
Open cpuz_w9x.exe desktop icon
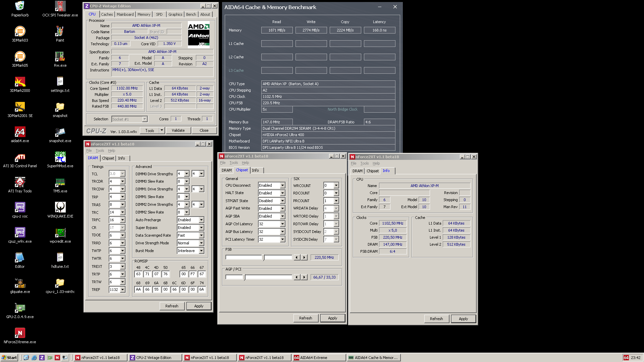point(20,235)
